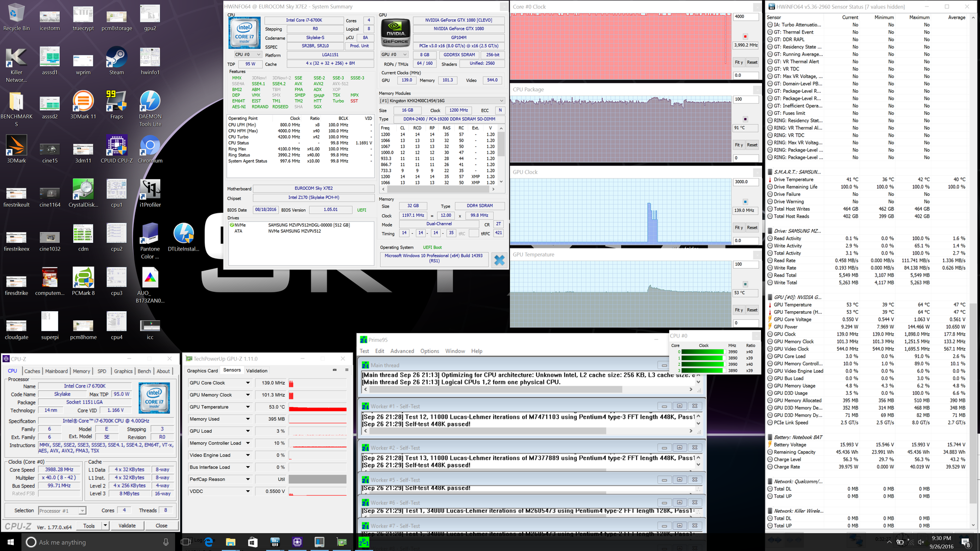980x551 pixels.
Task: Open the Recycle Bin desktop icon
Action: (x=16, y=18)
